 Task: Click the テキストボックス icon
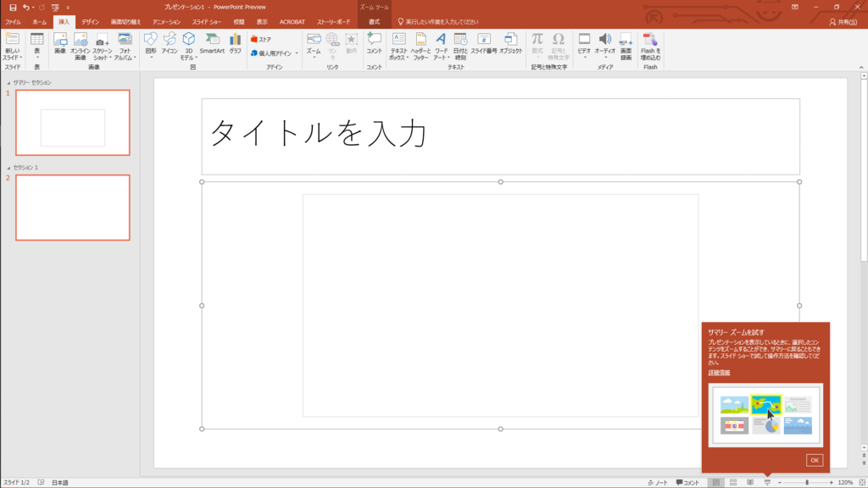coord(398,39)
